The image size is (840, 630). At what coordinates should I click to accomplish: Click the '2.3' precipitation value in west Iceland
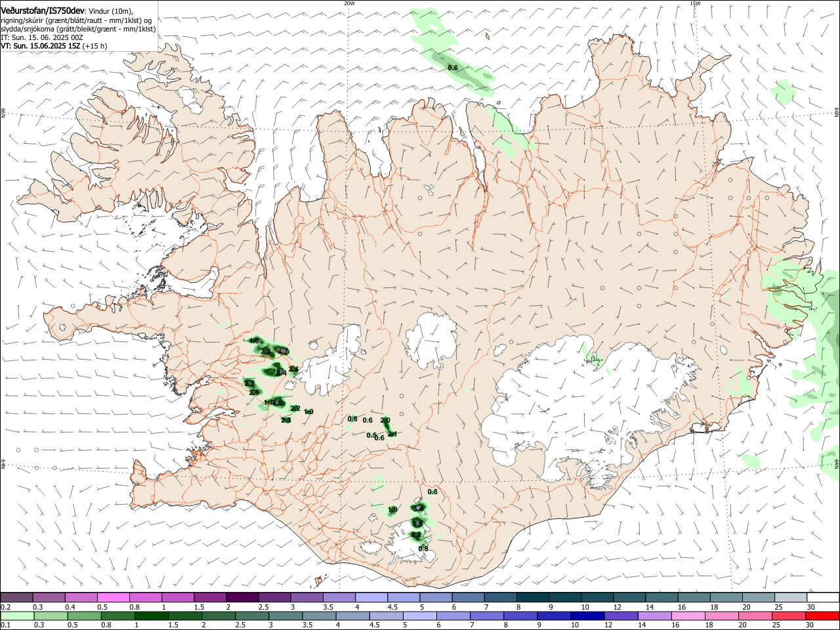pyautogui.click(x=286, y=420)
